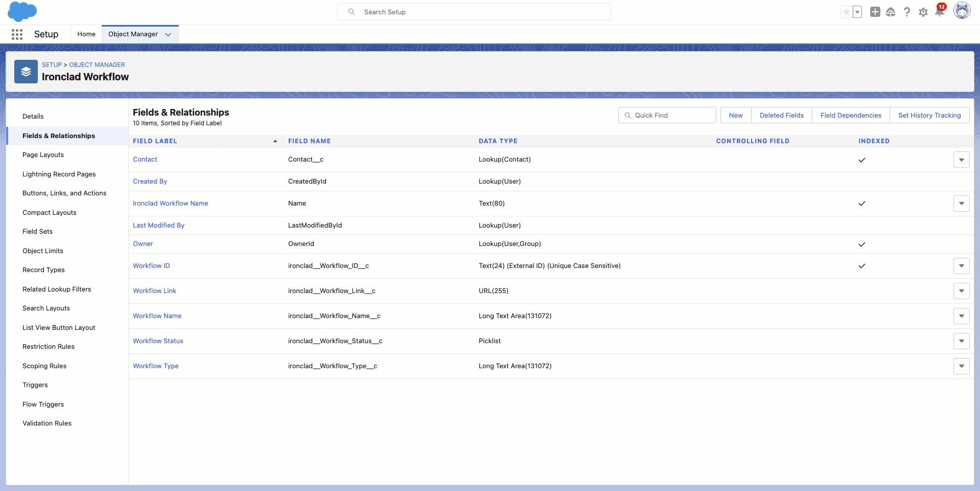Image resolution: width=980 pixels, height=491 pixels.
Task: Open Related Lookup Filters
Action: click(57, 289)
